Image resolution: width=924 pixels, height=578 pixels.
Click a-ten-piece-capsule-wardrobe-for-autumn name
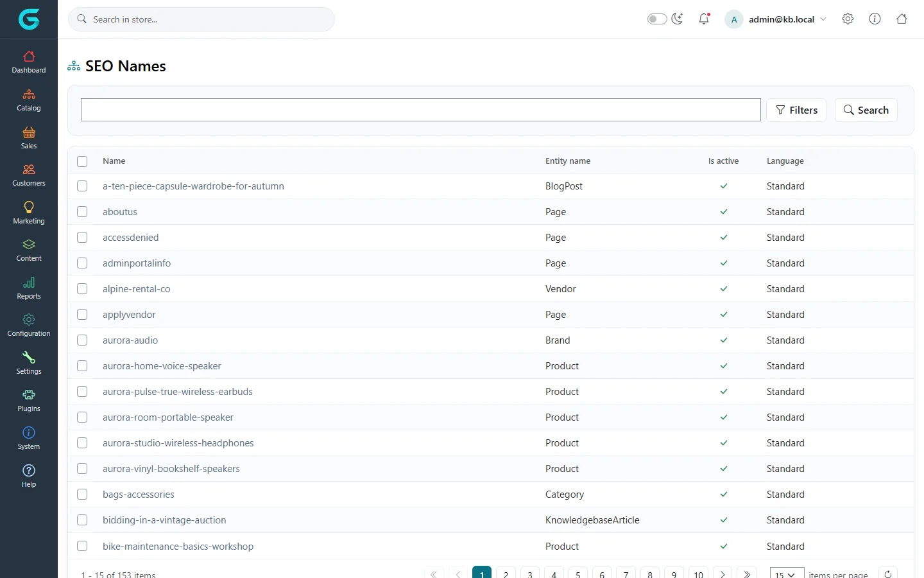(x=193, y=186)
